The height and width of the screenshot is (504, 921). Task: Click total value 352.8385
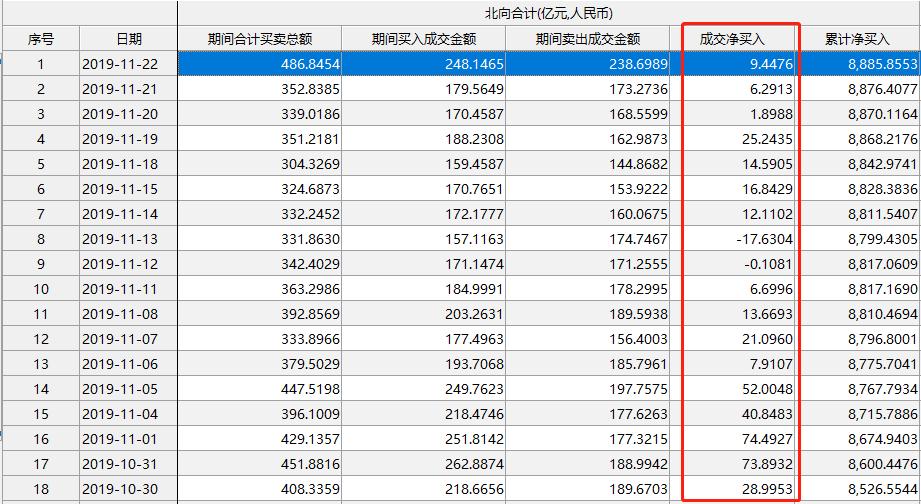click(x=260, y=89)
